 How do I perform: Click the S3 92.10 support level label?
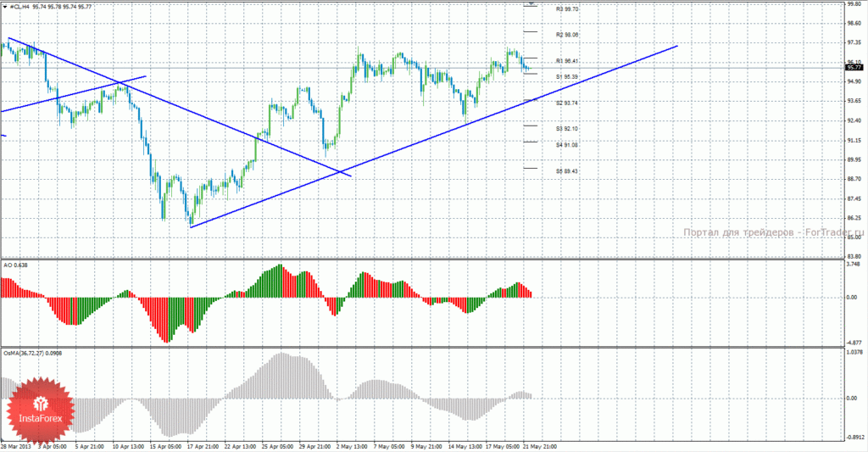click(567, 129)
